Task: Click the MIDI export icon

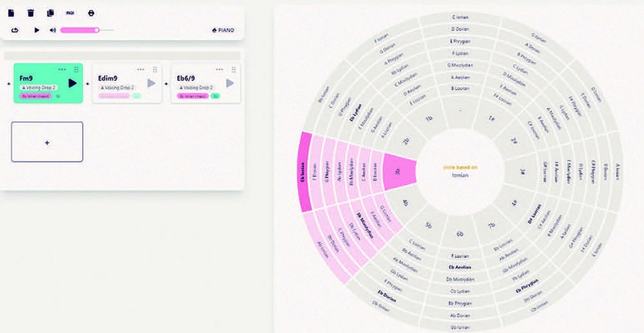Action: click(70, 13)
